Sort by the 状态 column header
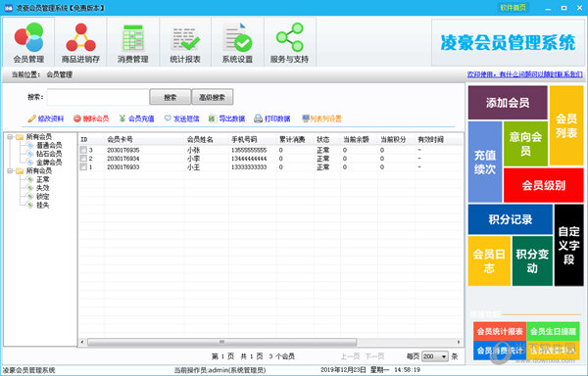This screenshot has height=376, width=588. coord(322,139)
